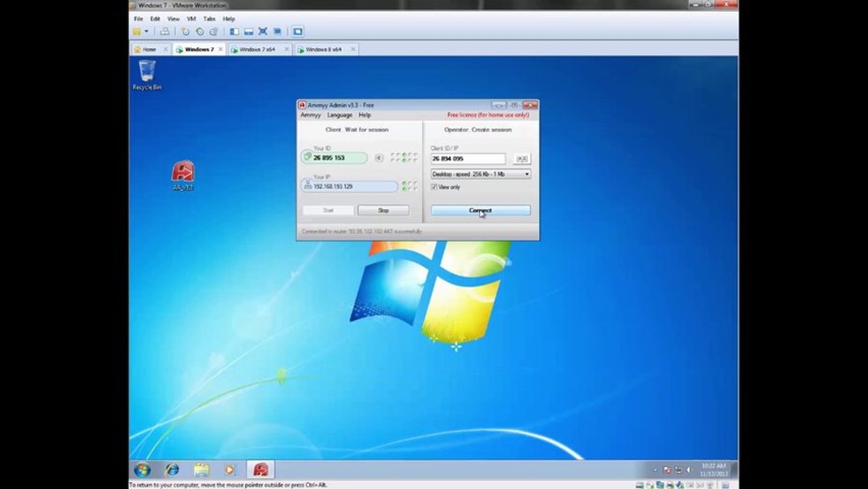Click the taskbar clock showing 10:22 AM
This screenshot has height=489, width=868.
click(713, 470)
